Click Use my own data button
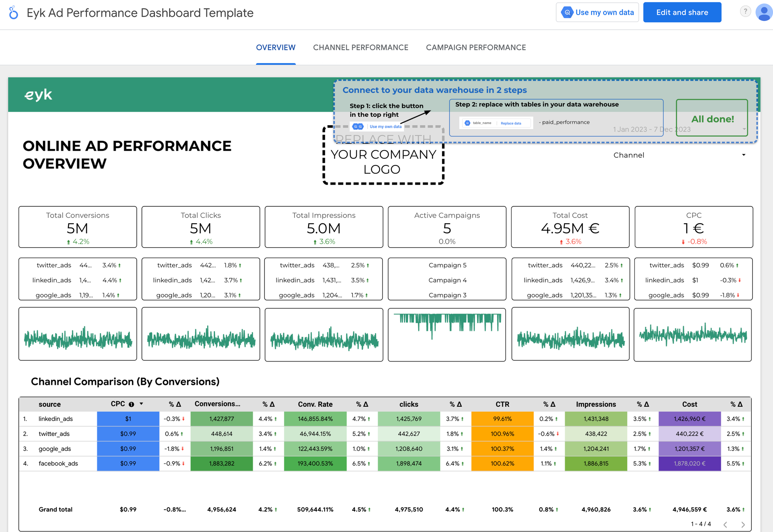Viewport: 773px width, 532px height. [597, 12]
